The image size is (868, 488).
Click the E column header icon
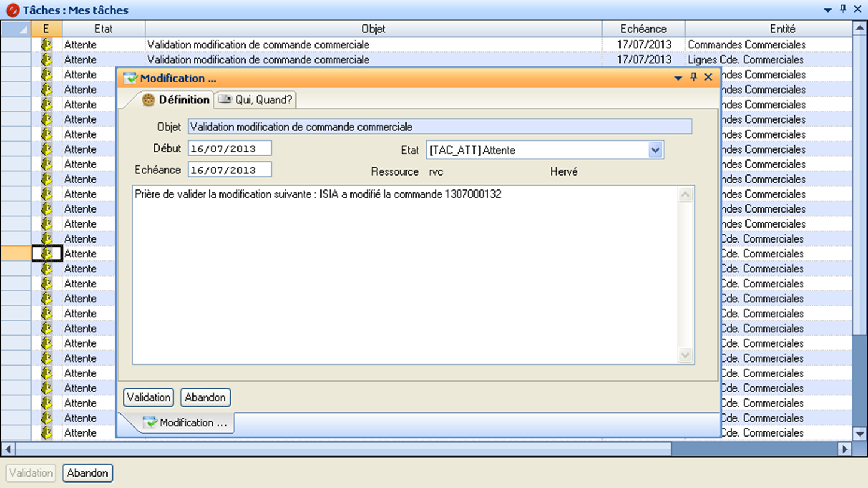46,28
